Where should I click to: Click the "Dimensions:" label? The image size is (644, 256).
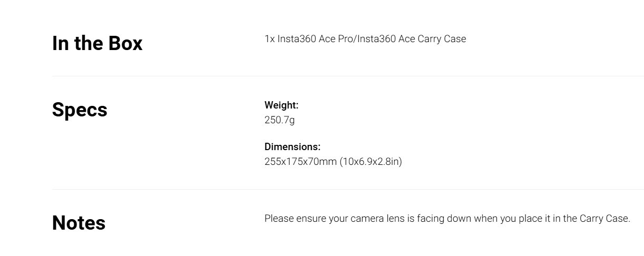pyautogui.click(x=292, y=147)
